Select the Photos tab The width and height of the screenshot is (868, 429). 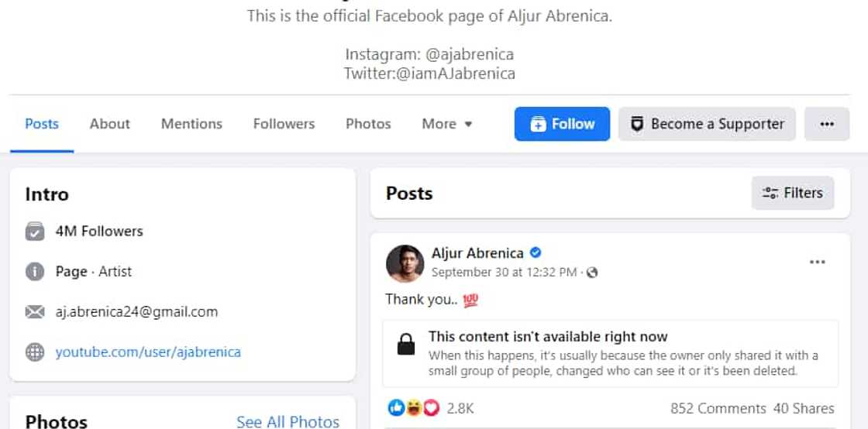(368, 124)
